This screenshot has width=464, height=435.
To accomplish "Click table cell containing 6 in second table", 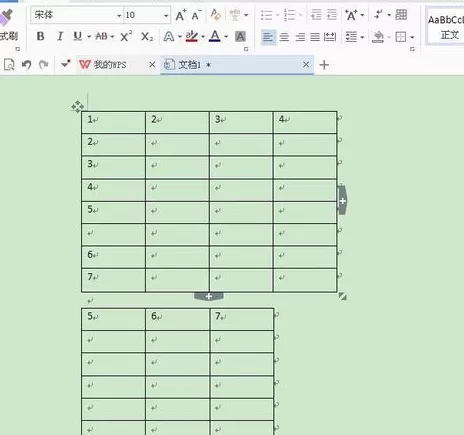I will 177,319.
